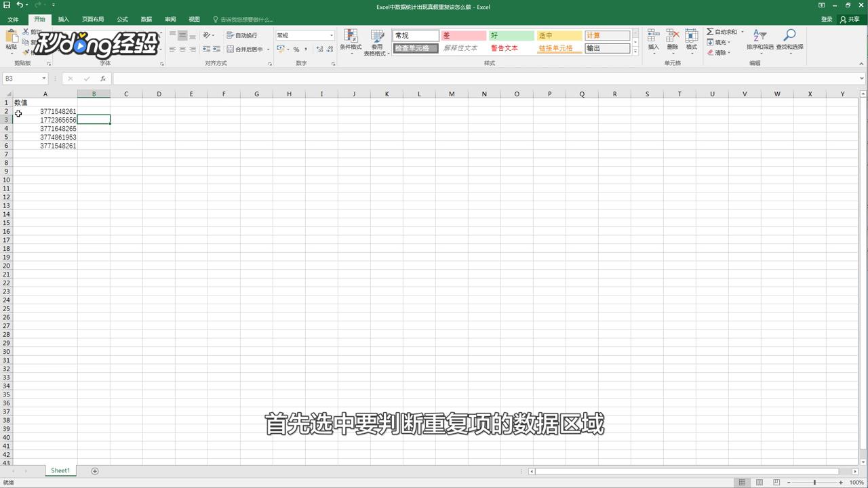
Task: Click the Share (共享) button
Action: coord(850,20)
